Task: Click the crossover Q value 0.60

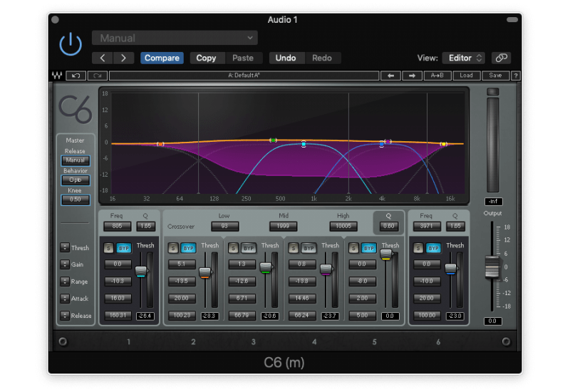Action: click(x=388, y=226)
